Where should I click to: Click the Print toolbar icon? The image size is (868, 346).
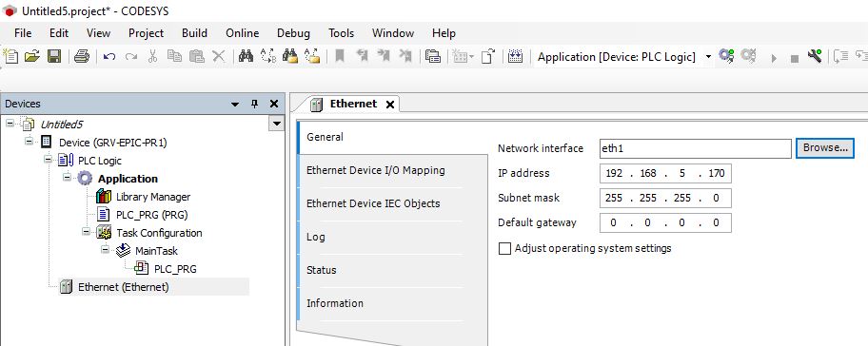(82, 56)
